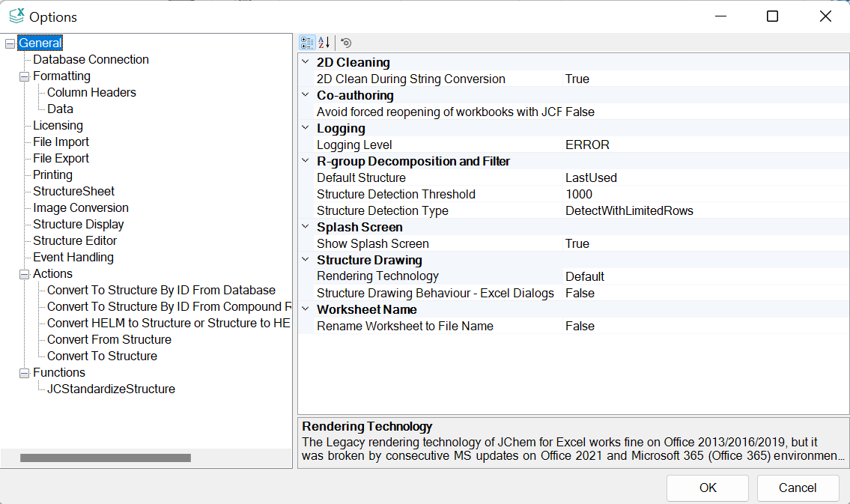Sort properties with the Alphabetical icon
Viewport: 850px width, 504px height.
[x=324, y=43]
